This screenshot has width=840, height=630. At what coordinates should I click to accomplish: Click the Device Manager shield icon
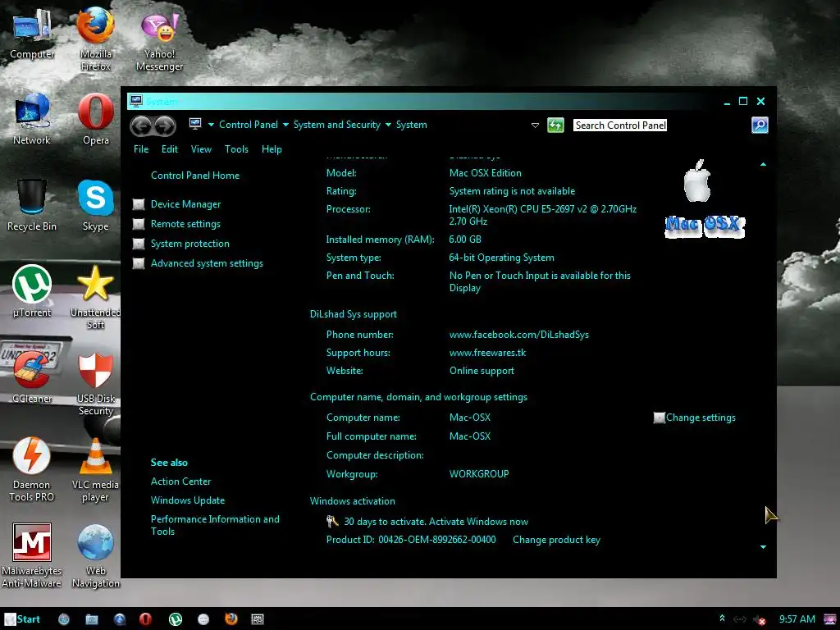138,204
